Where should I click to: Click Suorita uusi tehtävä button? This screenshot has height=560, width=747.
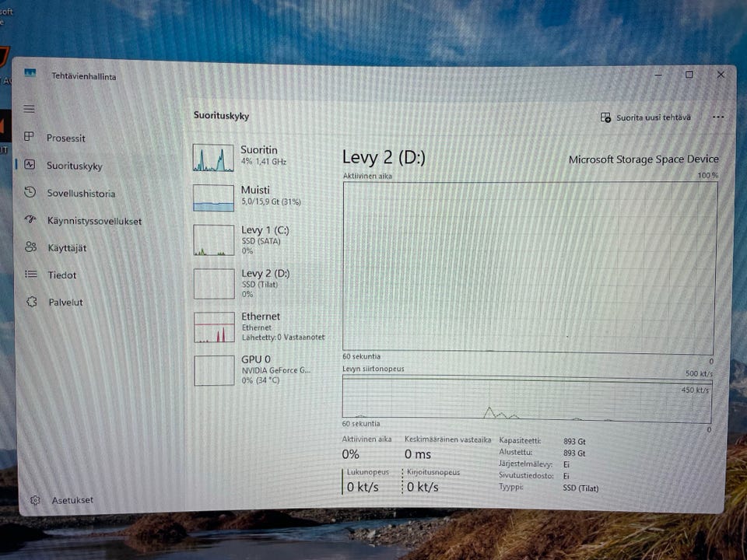click(x=646, y=117)
